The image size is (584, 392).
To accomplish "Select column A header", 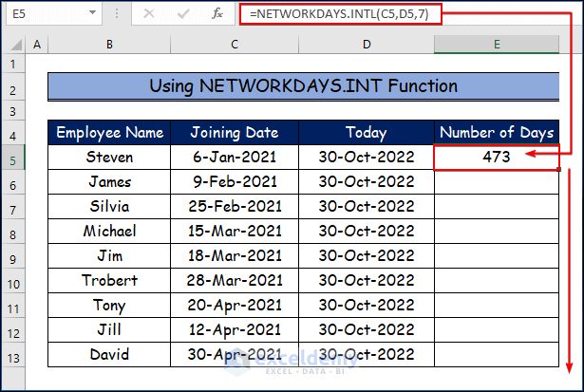I will 37,45.
